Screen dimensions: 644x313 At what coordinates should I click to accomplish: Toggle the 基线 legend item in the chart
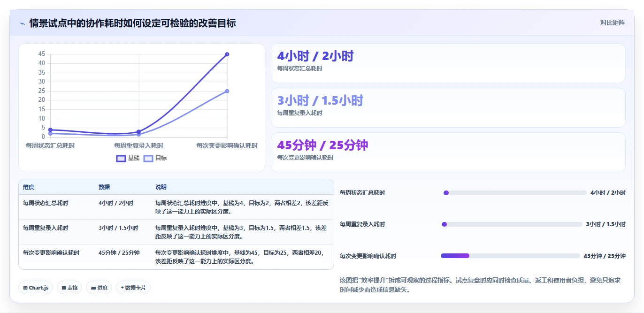tap(128, 158)
